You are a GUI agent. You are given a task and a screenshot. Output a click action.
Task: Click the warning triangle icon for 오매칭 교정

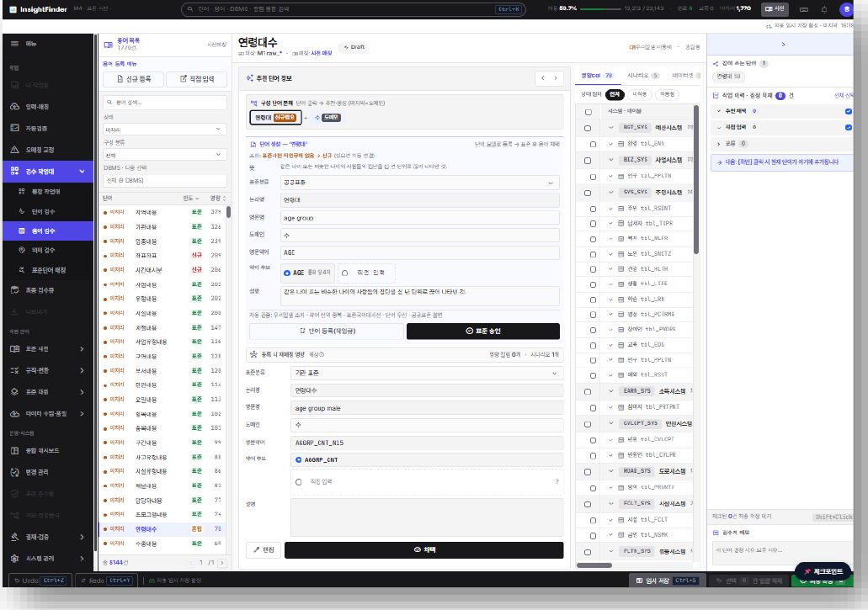[x=15, y=149]
